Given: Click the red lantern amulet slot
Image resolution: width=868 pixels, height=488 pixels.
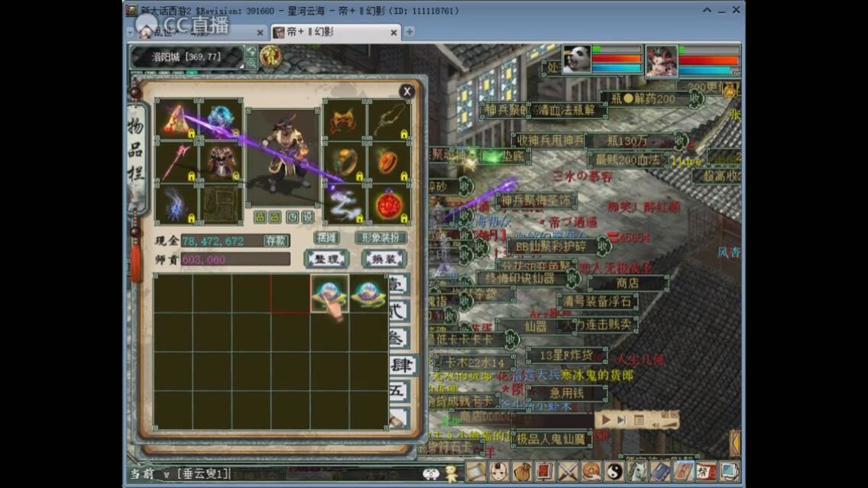Looking at the screenshot, I should (389, 204).
